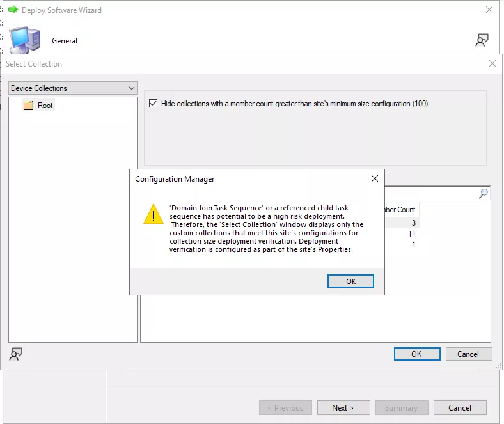Screen dimensions: 504x424
Task: Click OK in the Configuration Manager warning dialog
Action: [x=350, y=281]
